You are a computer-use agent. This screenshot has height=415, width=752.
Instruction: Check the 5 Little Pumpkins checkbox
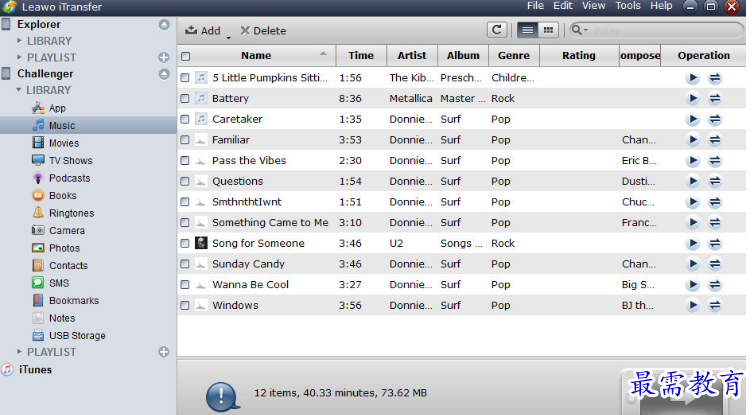(x=185, y=78)
